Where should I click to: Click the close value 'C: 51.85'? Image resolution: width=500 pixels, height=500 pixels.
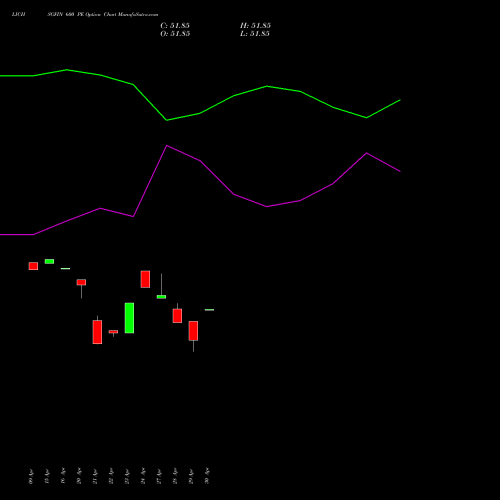point(175,26)
